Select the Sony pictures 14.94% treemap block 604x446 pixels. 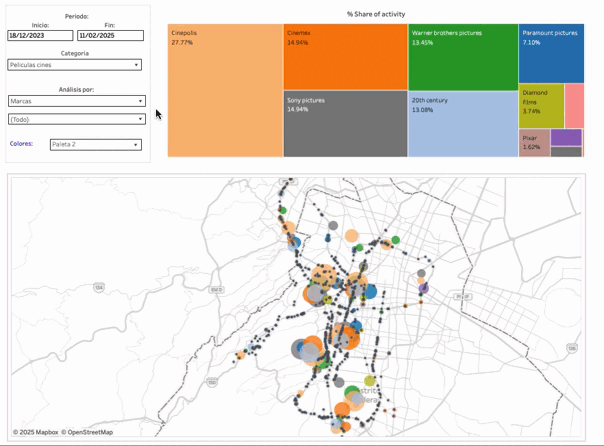click(x=346, y=124)
